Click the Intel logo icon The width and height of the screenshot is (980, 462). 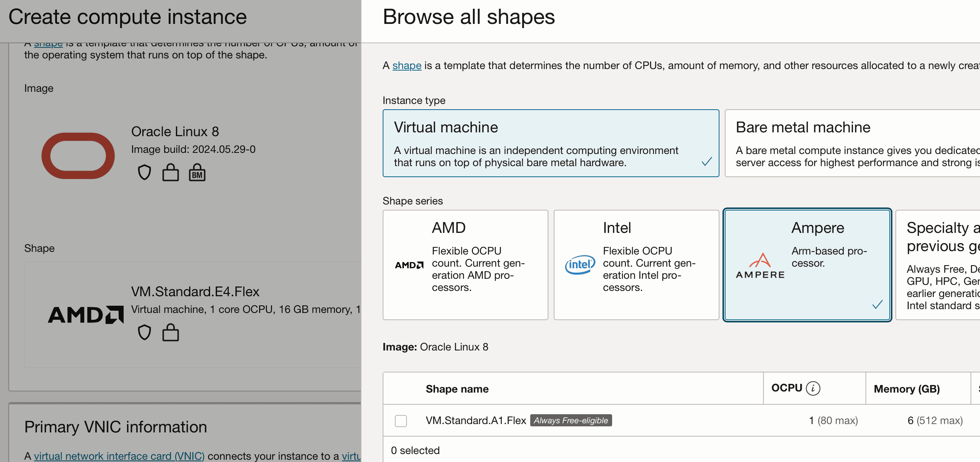coord(580,265)
